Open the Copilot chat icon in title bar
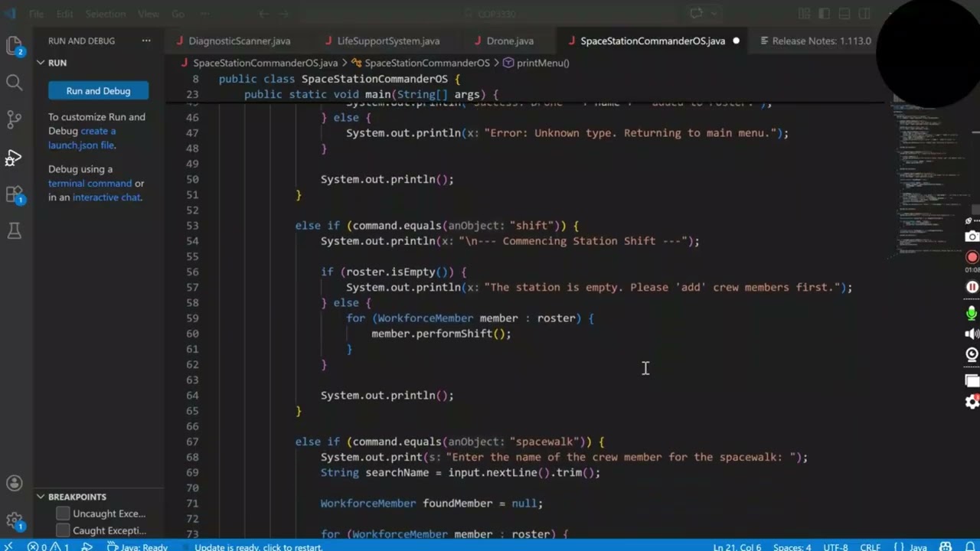Screen dimensions: 980x551 [697, 14]
